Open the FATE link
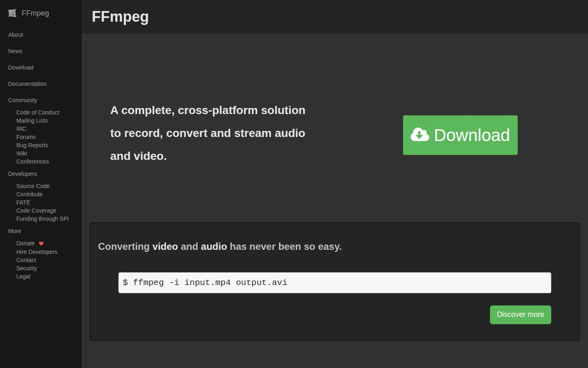Image resolution: width=588 pixels, height=368 pixels. tap(23, 202)
